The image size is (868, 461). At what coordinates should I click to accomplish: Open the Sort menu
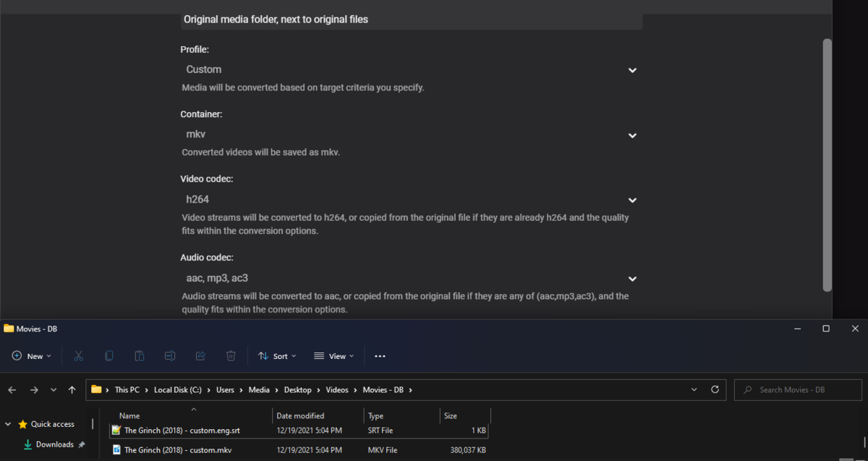point(277,356)
